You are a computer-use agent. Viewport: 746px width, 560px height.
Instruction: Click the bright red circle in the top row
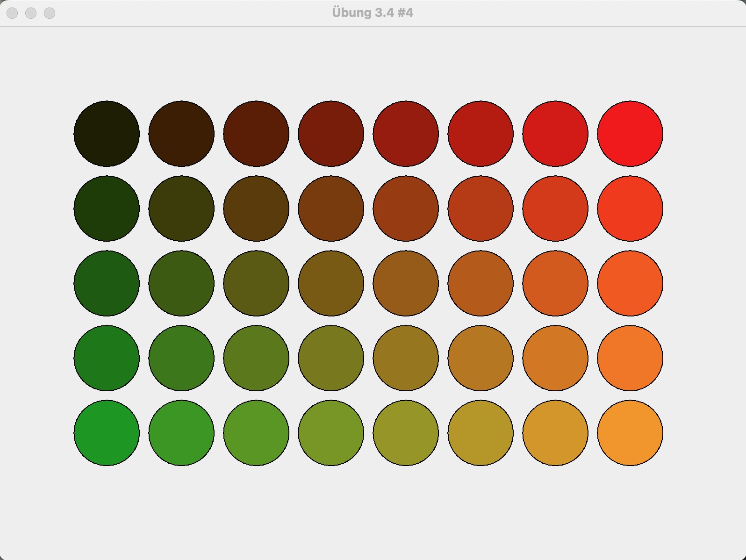click(630, 134)
